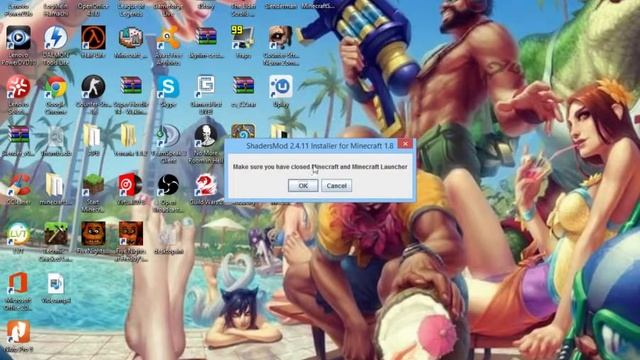Open the round LVT shortcut icon

tap(18, 234)
